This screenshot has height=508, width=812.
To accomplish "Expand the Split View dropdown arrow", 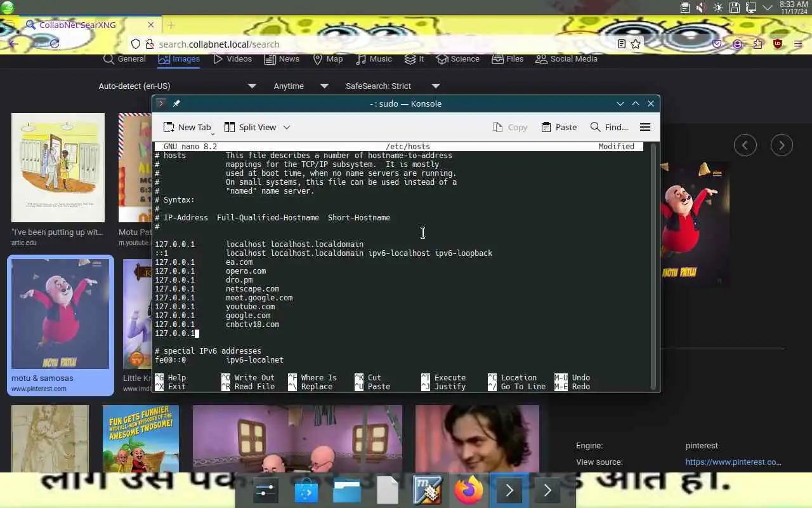I will coord(287,127).
